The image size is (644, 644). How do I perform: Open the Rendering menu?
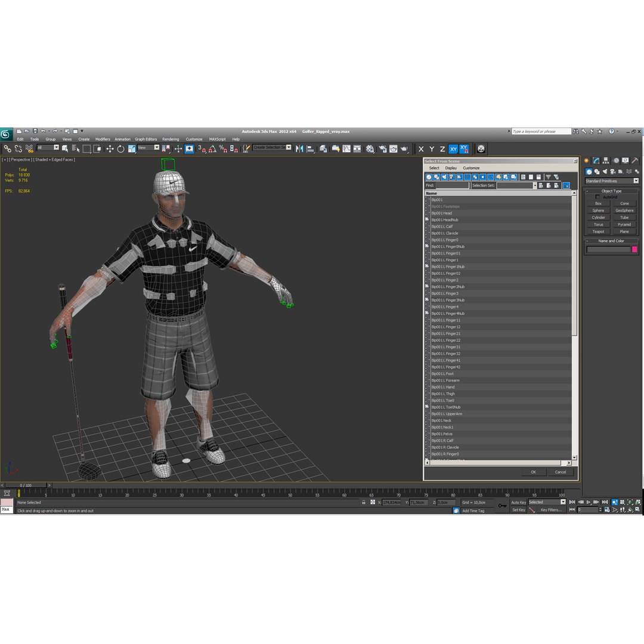click(x=171, y=139)
